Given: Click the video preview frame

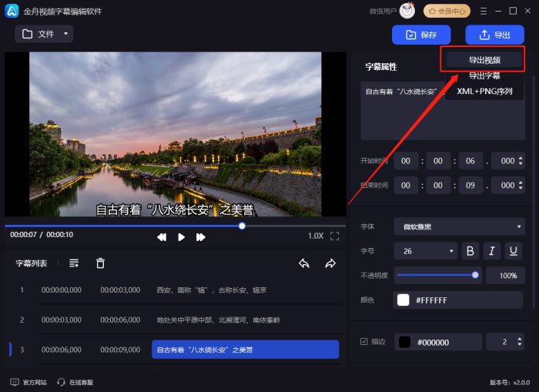Looking at the screenshot, I should pyautogui.click(x=176, y=134).
